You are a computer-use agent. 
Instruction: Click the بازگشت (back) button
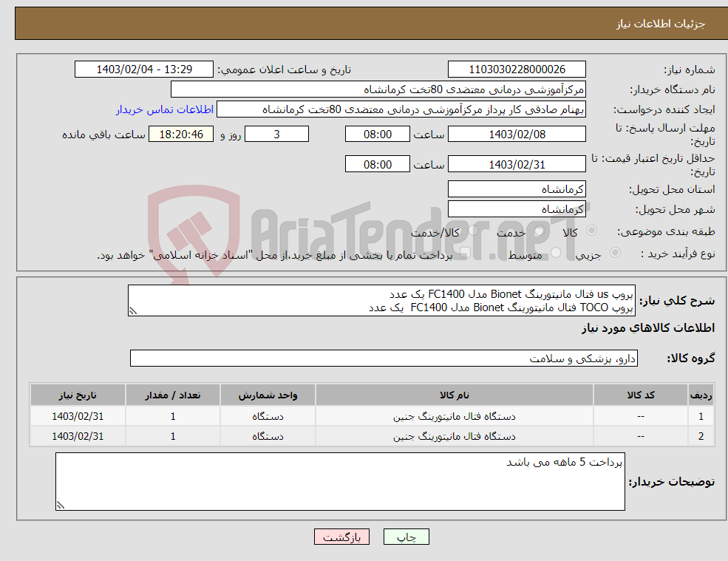click(x=341, y=537)
